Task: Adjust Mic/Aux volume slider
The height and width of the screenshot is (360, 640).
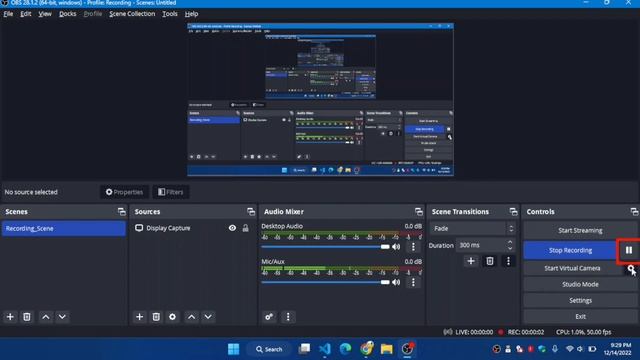Action: [x=325, y=282]
